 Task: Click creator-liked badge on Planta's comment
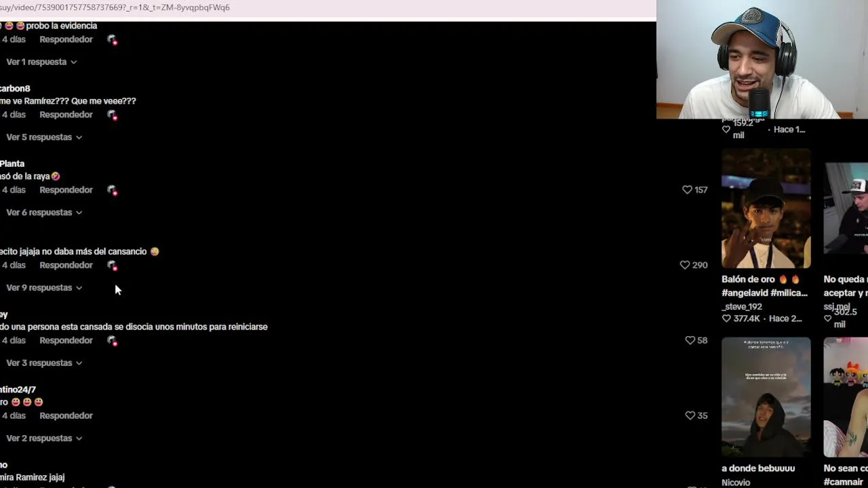113,190
